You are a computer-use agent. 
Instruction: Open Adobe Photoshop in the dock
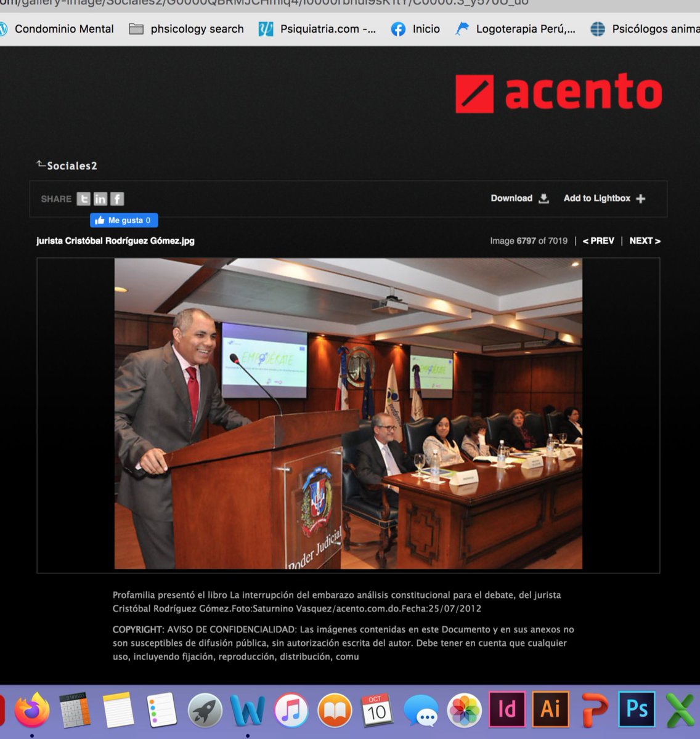pos(637,709)
